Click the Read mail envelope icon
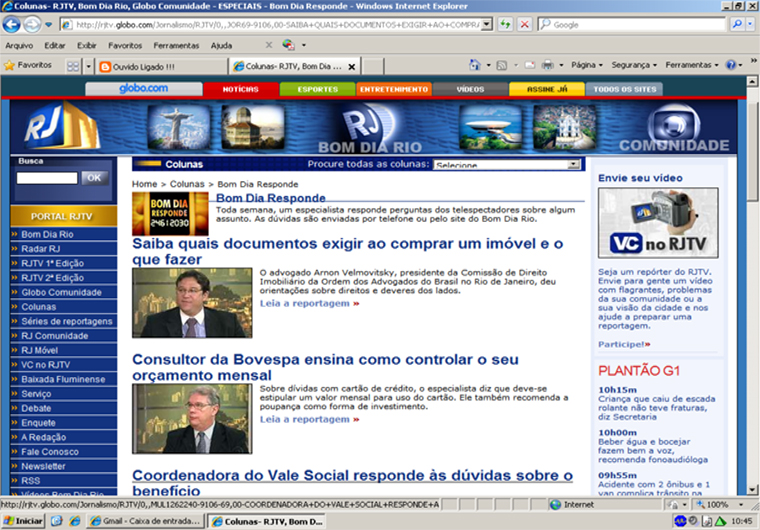Image resolution: width=760 pixels, height=530 pixels. click(x=530, y=65)
